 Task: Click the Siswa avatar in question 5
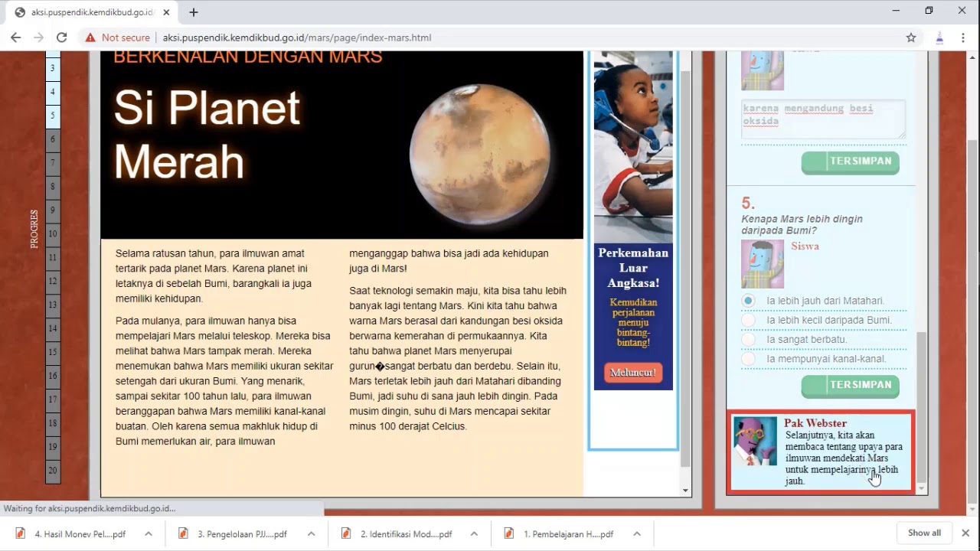point(763,264)
